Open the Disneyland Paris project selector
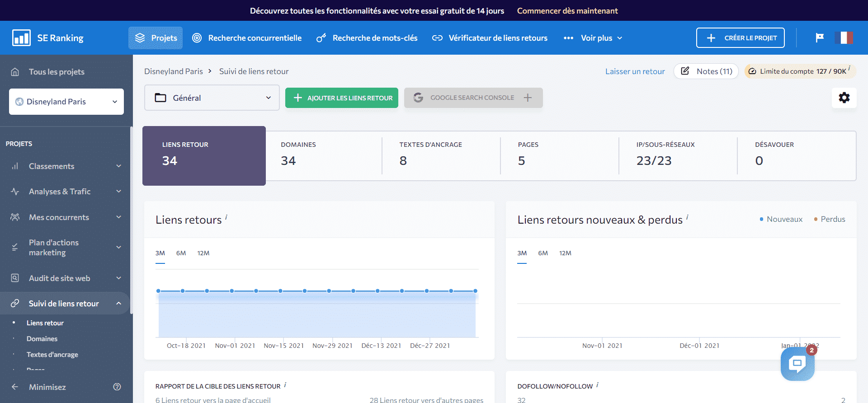The image size is (868, 403). pos(66,102)
